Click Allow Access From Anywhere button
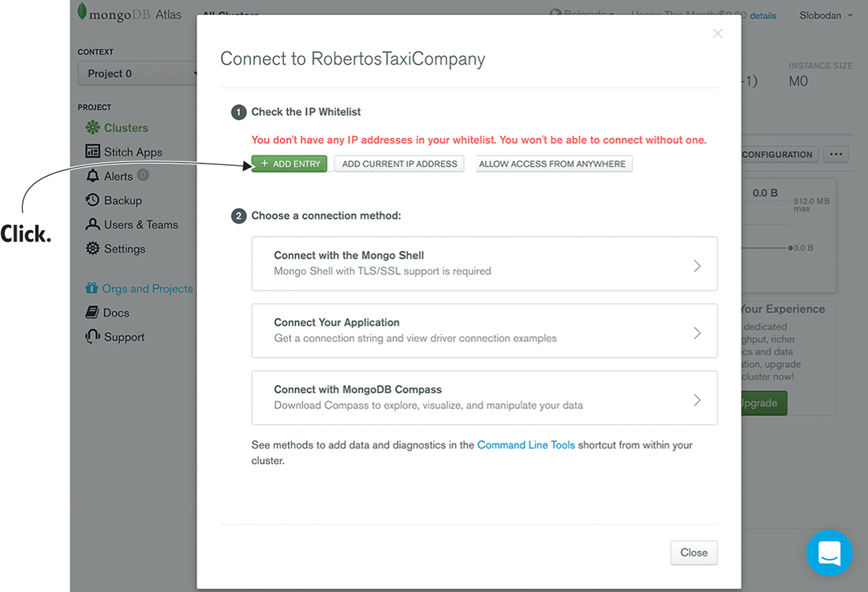The height and width of the screenshot is (592, 868). (x=552, y=164)
